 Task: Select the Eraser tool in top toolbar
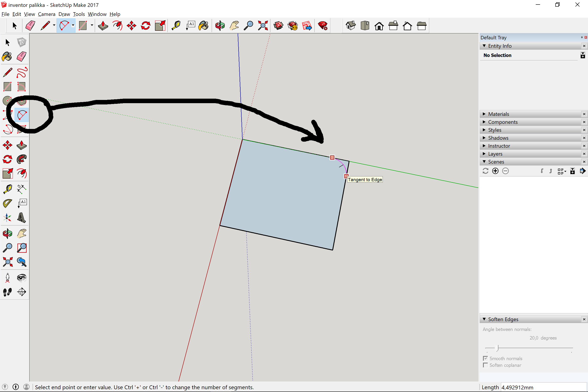click(30, 26)
